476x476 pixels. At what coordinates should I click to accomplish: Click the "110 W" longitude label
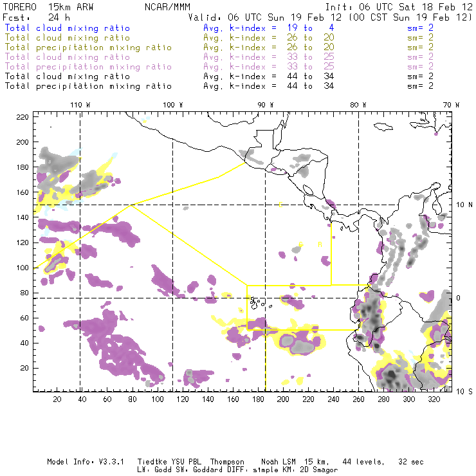tap(80, 105)
